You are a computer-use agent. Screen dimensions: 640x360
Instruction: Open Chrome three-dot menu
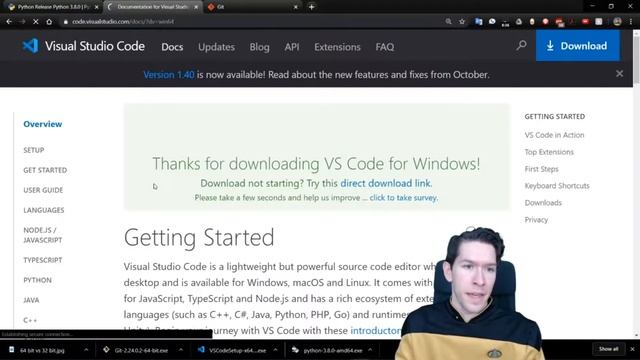tap(631, 22)
